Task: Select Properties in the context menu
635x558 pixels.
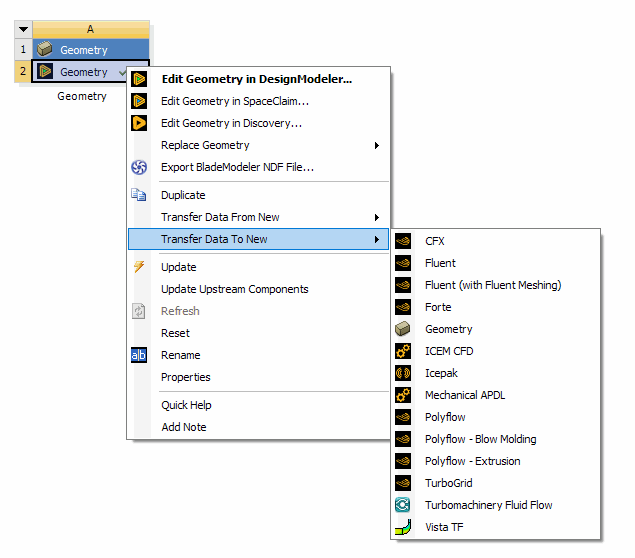Action: tap(185, 377)
